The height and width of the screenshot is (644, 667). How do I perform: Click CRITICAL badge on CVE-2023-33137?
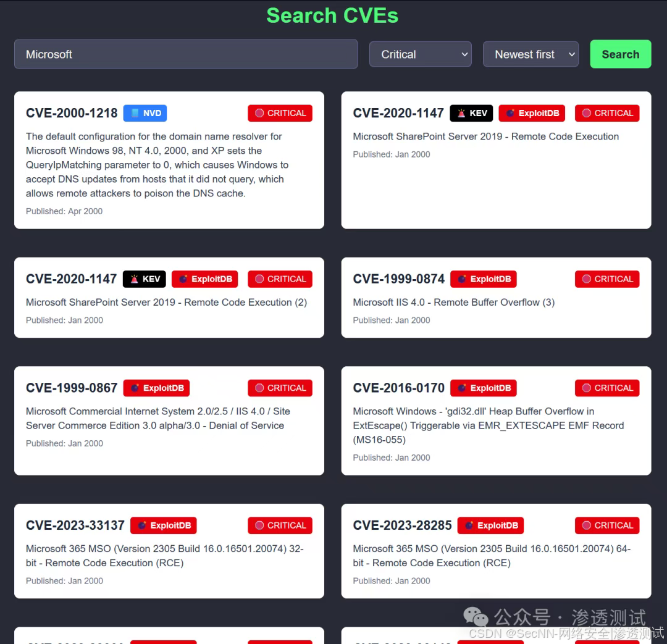tap(280, 525)
